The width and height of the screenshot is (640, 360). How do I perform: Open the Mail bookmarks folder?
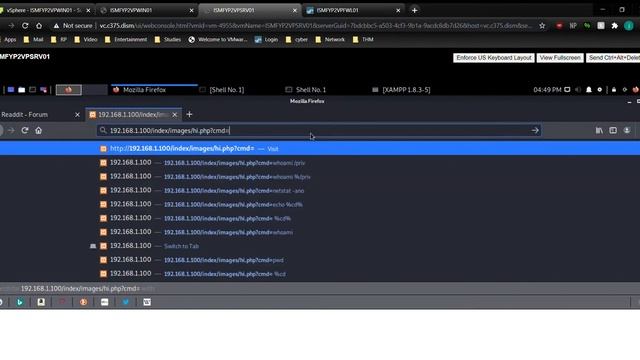coord(33,40)
